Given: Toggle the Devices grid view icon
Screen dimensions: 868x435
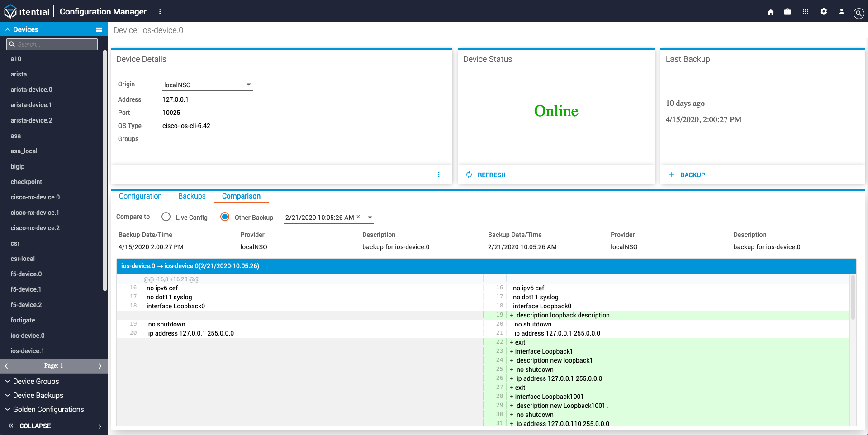Looking at the screenshot, I should coord(99,30).
